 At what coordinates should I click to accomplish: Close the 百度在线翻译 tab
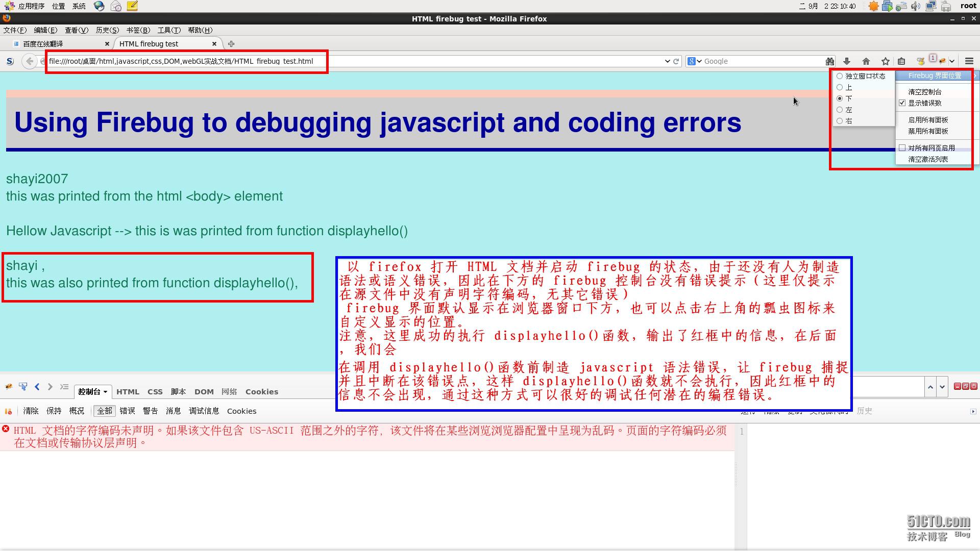(107, 44)
